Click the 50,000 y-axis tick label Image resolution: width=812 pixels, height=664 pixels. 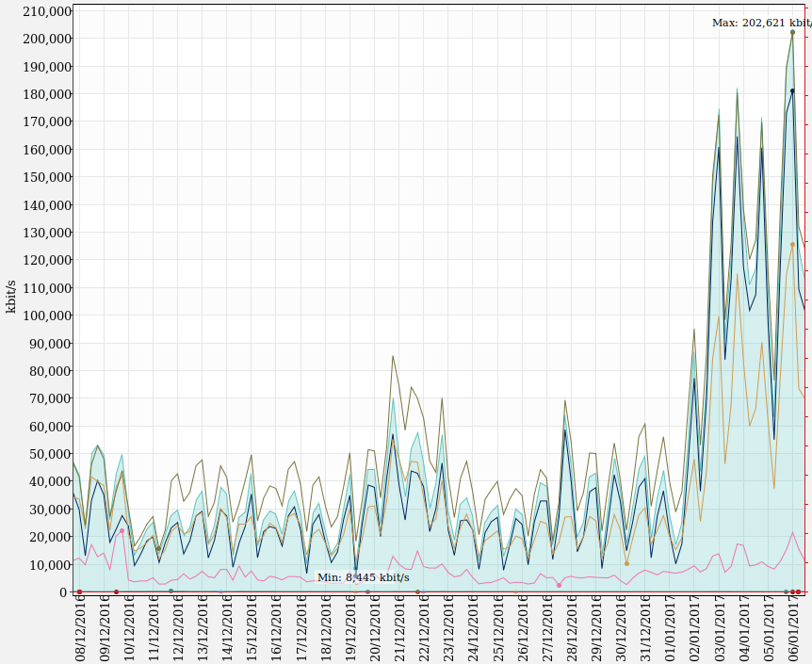(x=44, y=454)
